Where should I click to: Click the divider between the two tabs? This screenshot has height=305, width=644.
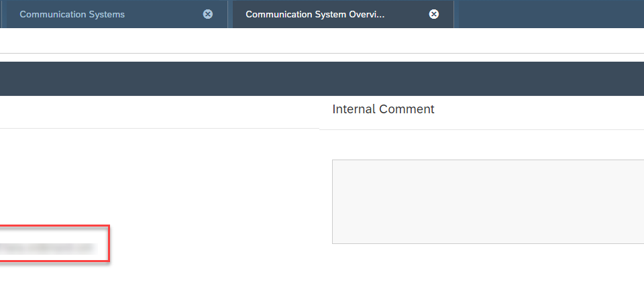coord(230,14)
